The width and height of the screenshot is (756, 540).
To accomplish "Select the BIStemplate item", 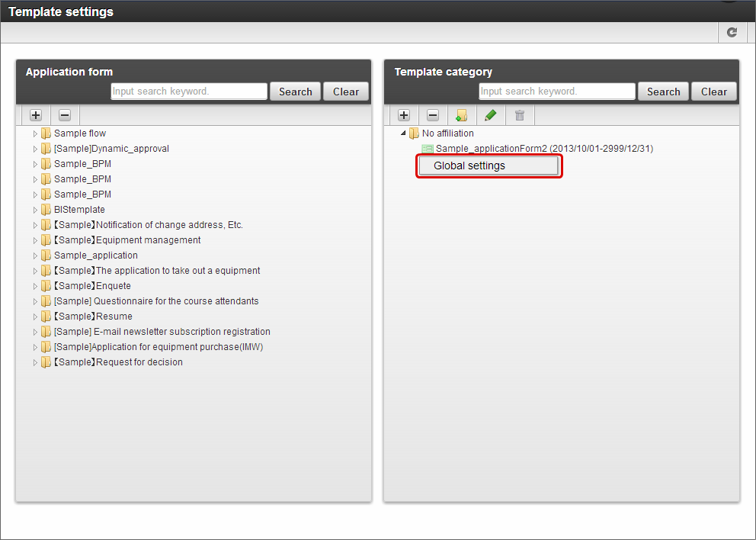I will 79,210.
